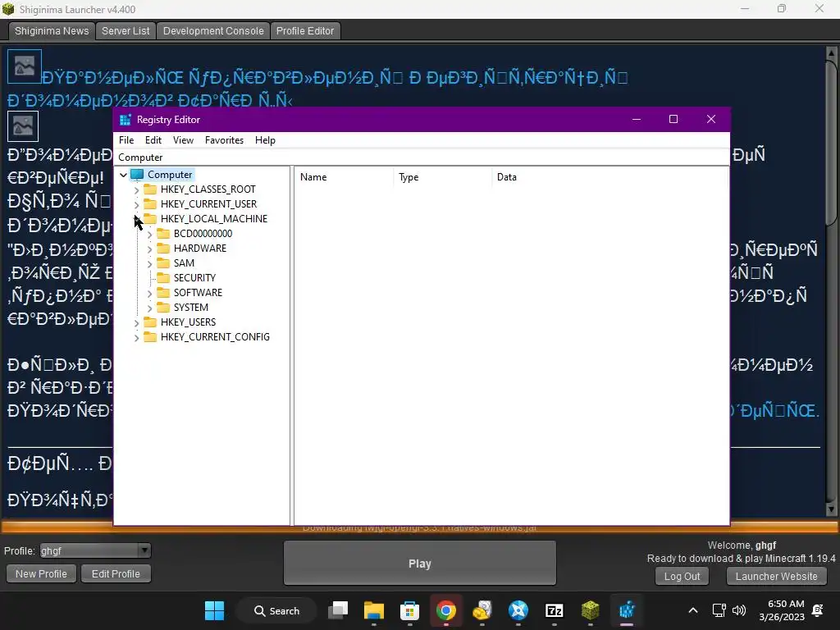The image size is (840, 630).
Task: Open 7-Zip taskbar icon
Action: [554, 610]
